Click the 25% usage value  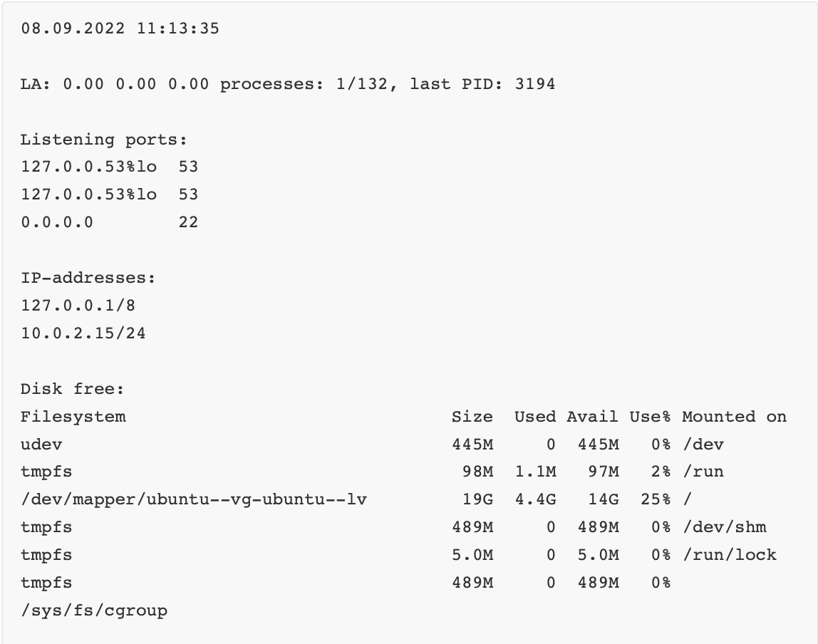[x=656, y=499]
